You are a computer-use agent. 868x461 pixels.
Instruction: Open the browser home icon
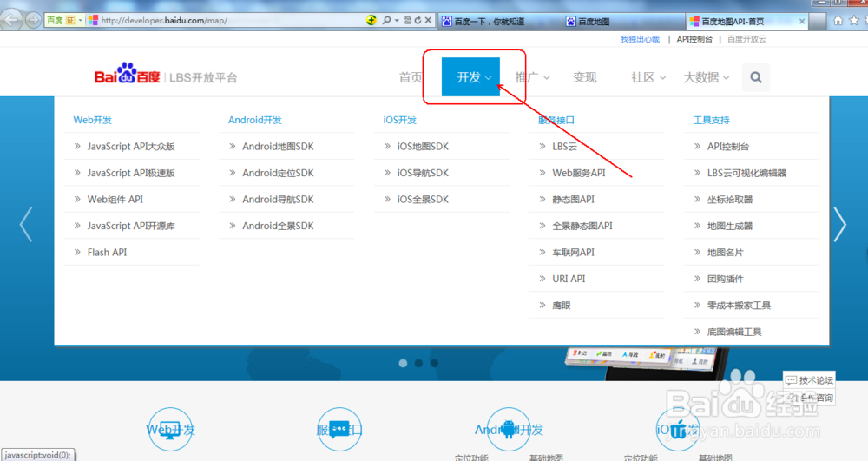[x=838, y=21]
